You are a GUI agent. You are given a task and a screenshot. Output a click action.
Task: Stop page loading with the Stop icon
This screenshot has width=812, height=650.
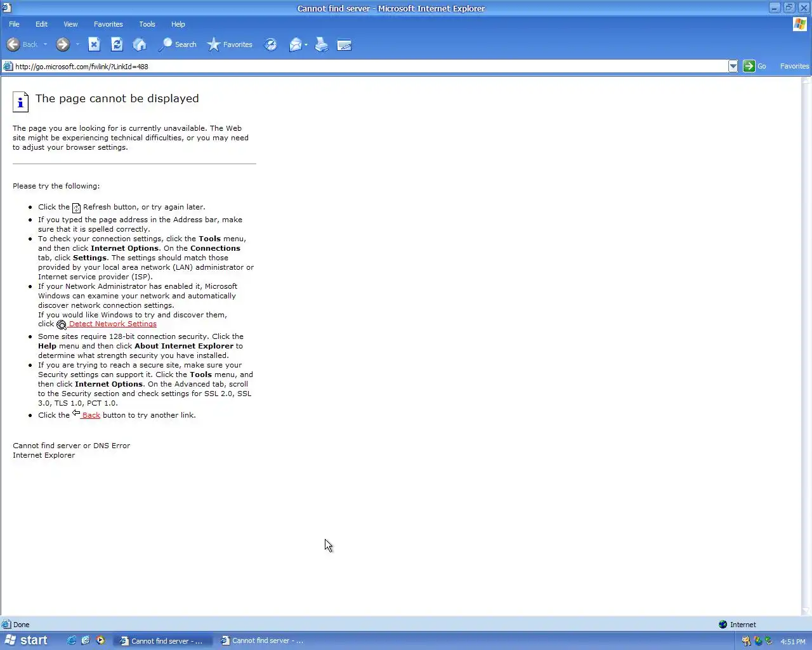click(94, 44)
